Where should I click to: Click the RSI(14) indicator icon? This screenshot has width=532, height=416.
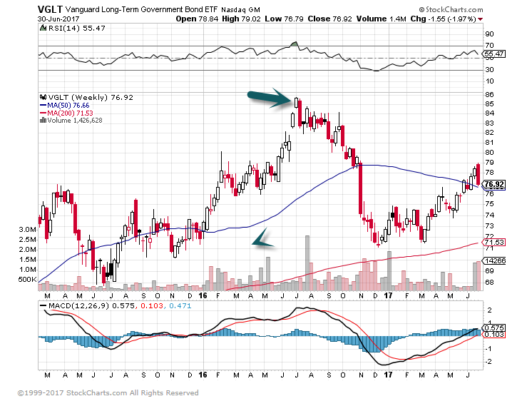[43, 28]
